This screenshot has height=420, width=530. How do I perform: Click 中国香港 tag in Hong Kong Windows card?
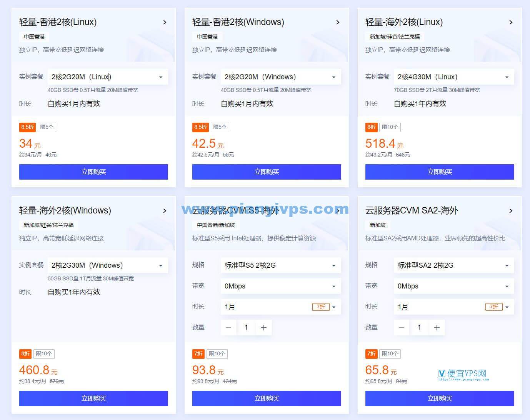(207, 37)
